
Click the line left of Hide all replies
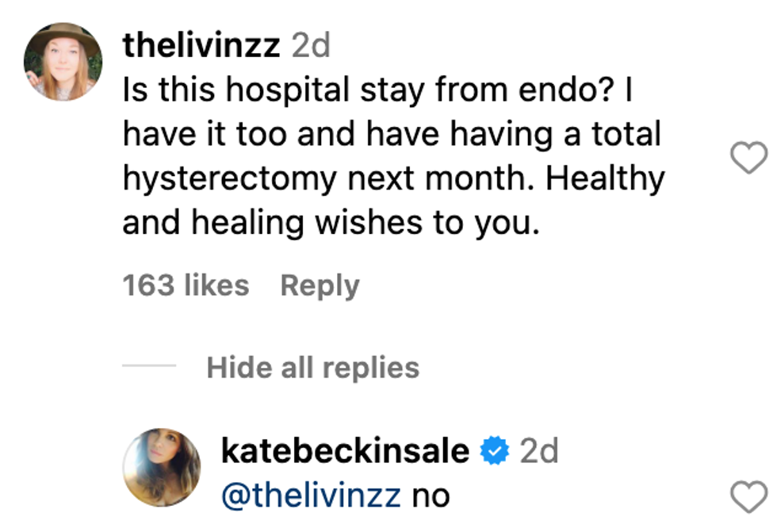coord(149,367)
